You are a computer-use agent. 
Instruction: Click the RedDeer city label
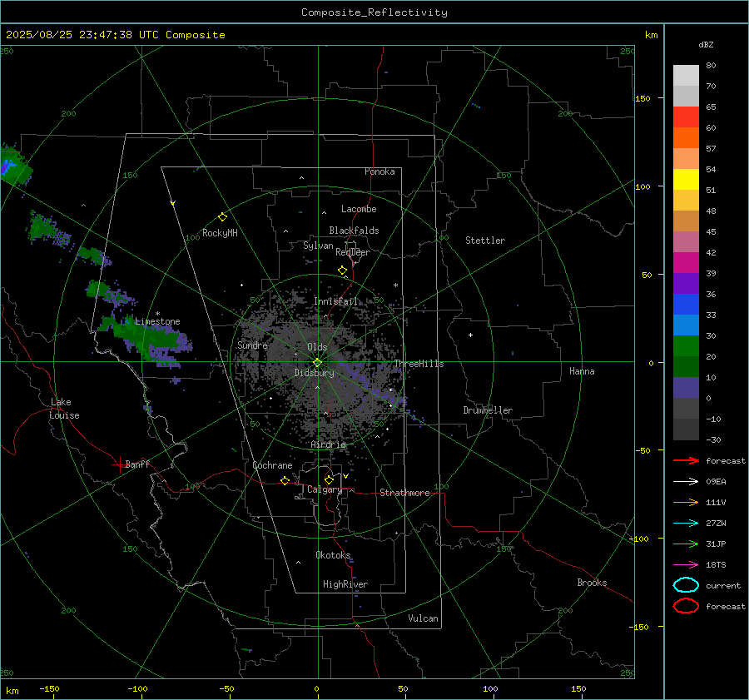(353, 252)
